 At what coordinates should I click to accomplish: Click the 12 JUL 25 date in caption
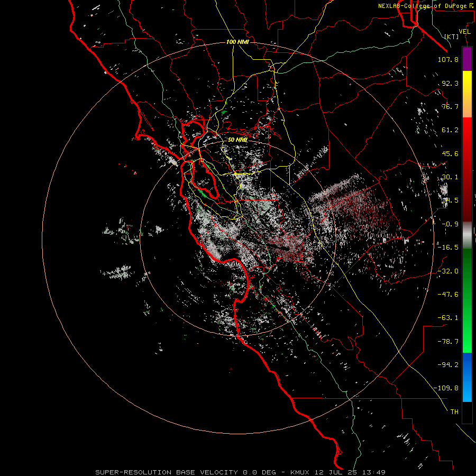tap(337, 472)
